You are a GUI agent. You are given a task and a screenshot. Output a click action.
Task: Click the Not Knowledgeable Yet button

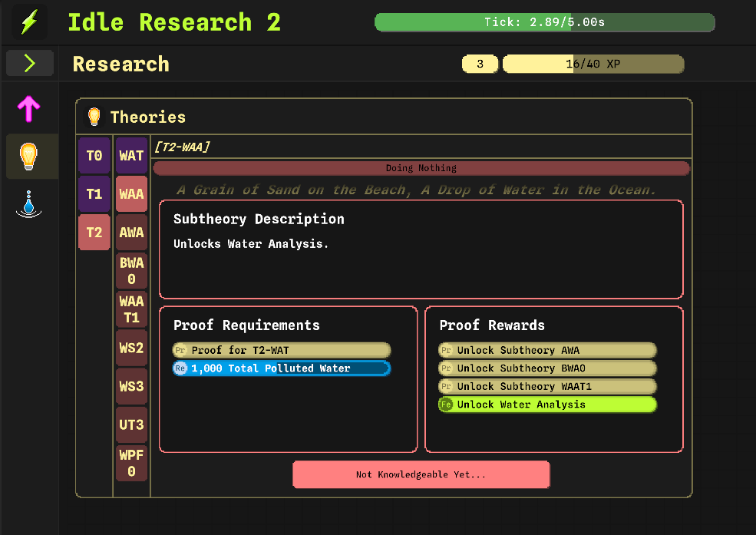(x=421, y=474)
